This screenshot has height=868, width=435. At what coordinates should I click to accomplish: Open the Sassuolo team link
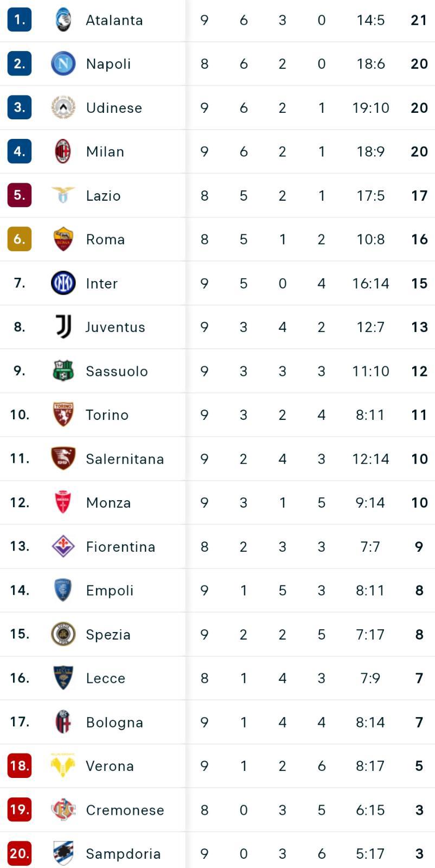[x=117, y=371]
